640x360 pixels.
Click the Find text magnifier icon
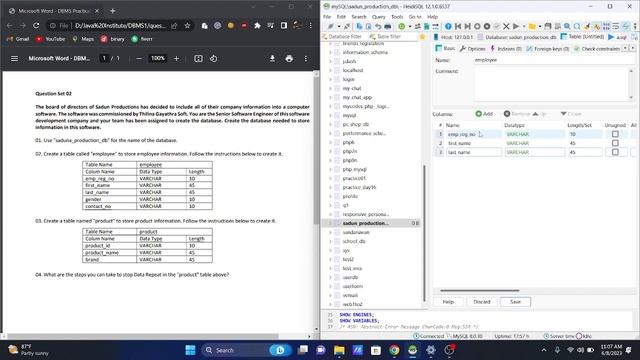567,26
